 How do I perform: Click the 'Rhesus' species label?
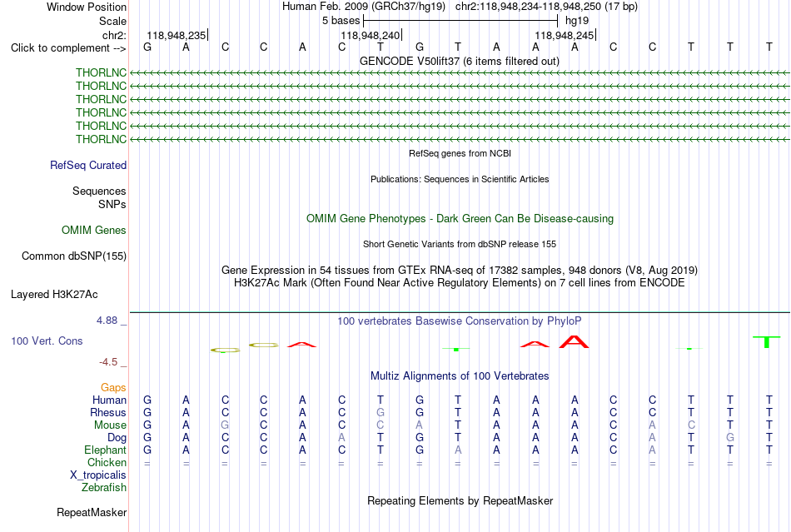coord(108,412)
